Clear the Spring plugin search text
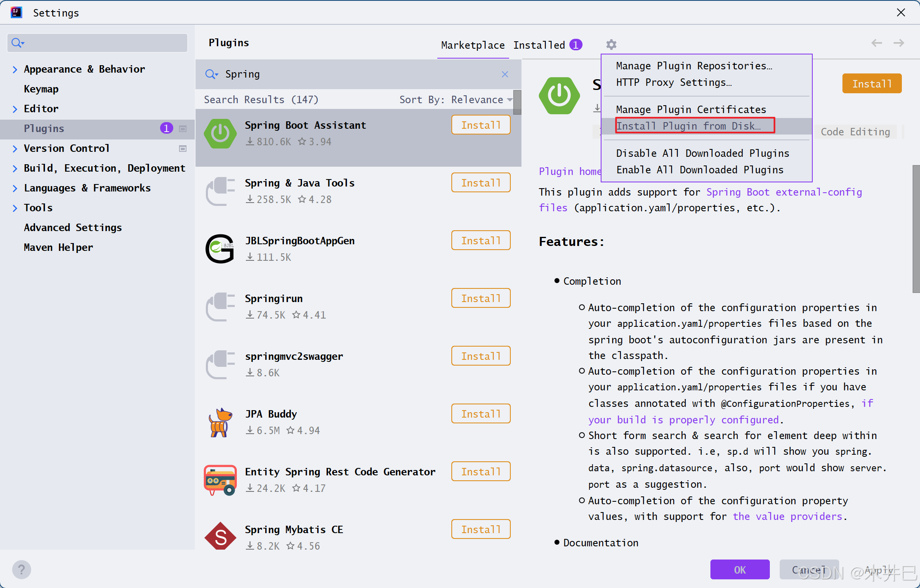920x588 pixels. (x=505, y=74)
